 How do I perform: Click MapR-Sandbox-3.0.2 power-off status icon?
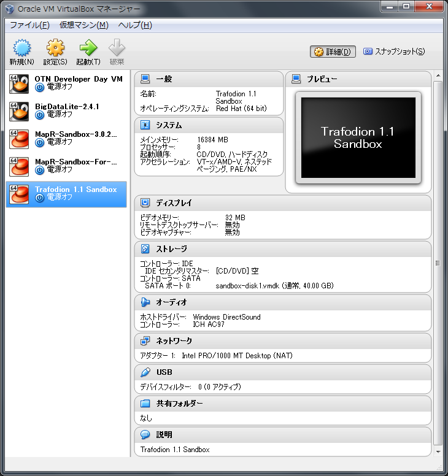[x=39, y=143]
